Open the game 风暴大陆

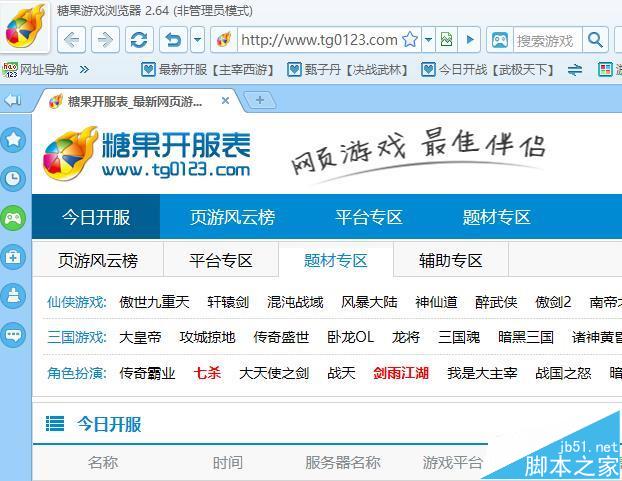click(x=369, y=302)
